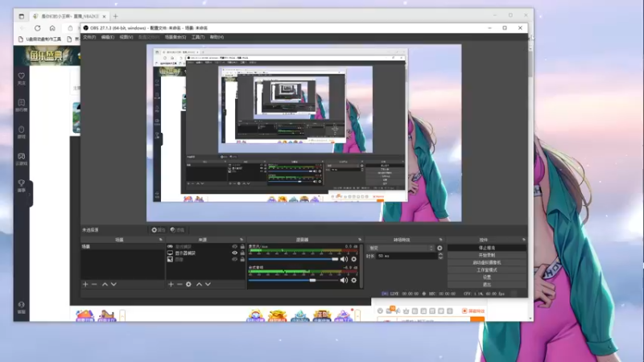Open settings gear of the top mixer channel

point(353,259)
